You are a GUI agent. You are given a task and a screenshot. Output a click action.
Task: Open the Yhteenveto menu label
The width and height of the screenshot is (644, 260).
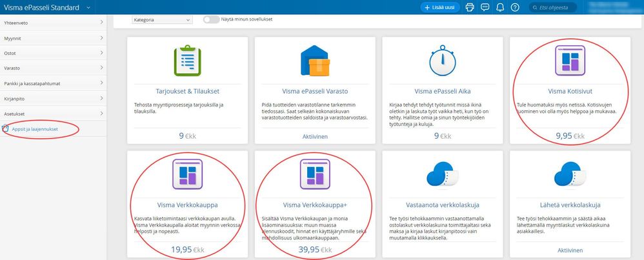(16, 23)
